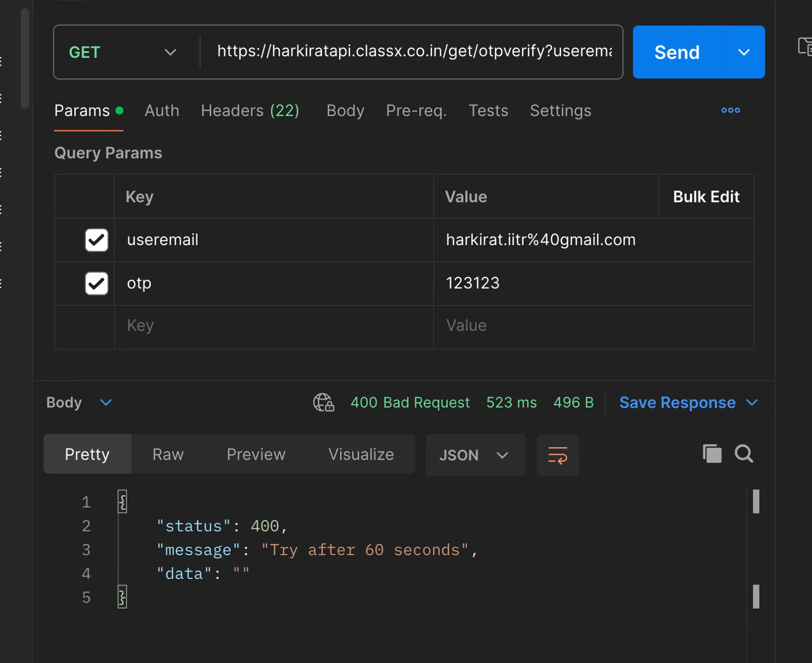Image resolution: width=812 pixels, height=663 pixels.
Task: Open the Headers (22) tab
Action: pyautogui.click(x=250, y=110)
